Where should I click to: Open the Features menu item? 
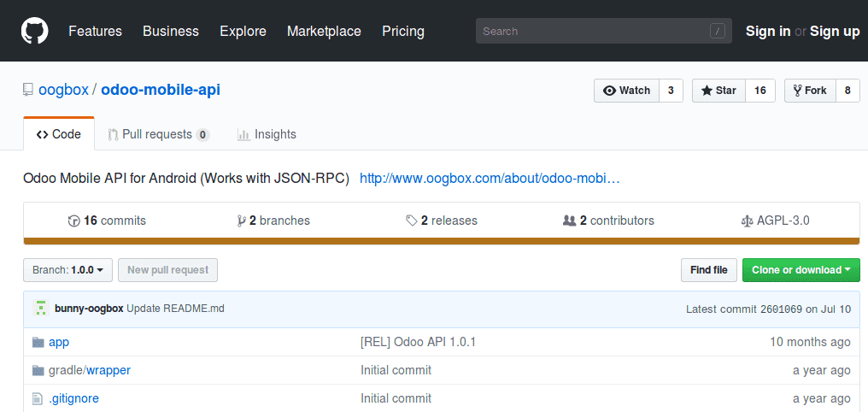[95, 31]
